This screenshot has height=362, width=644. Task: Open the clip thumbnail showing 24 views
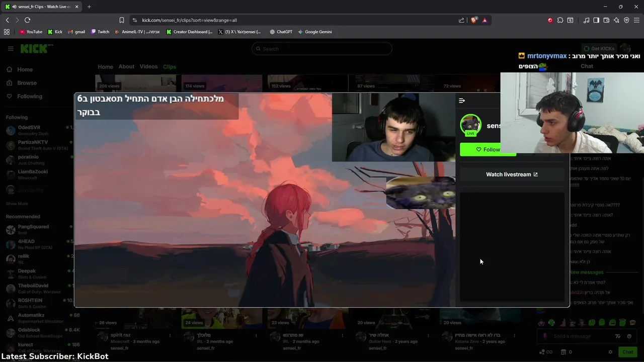tap(222, 317)
